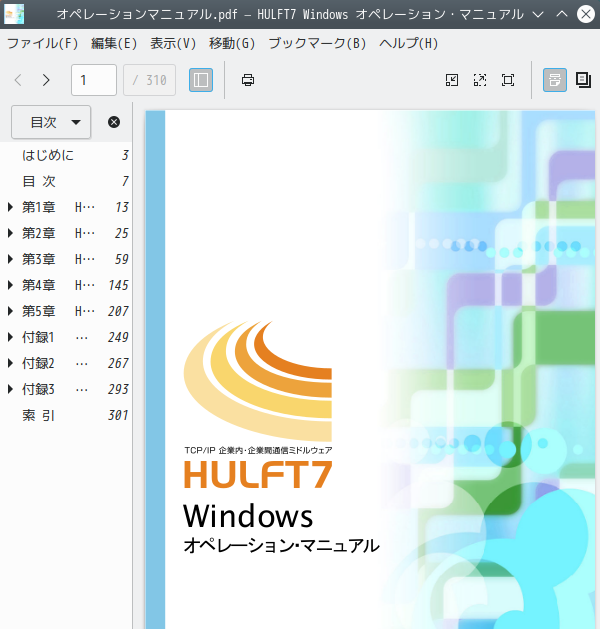Go to previous page arrow
The width and height of the screenshot is (600, 629).
coord(18,80)
